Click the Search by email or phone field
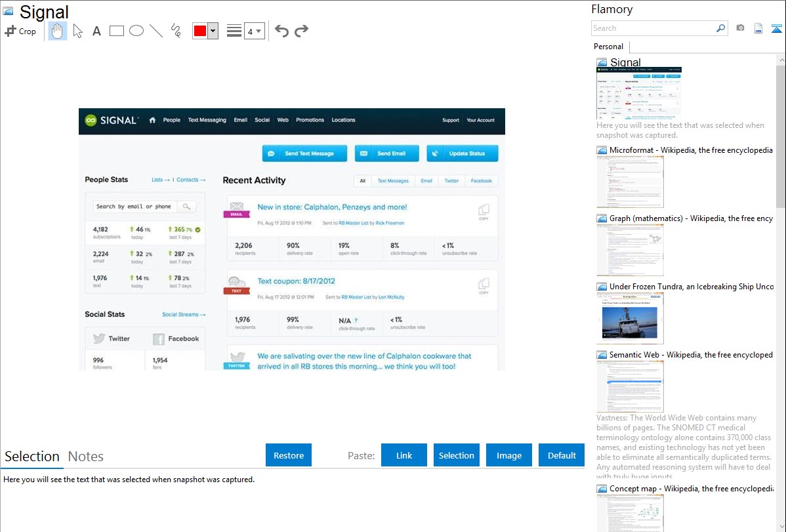This screenshot has width=786, height=532. (x=135, y=207)
